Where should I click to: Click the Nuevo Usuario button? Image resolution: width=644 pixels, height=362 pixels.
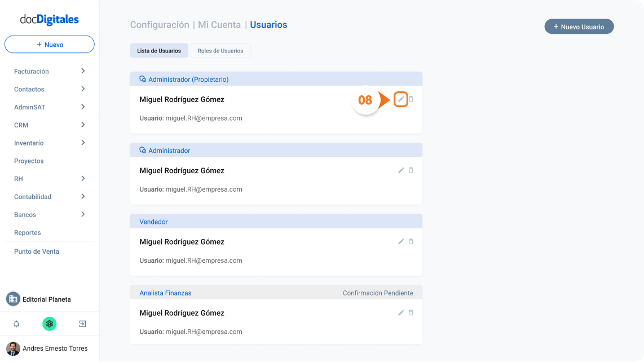tap(579, 27)
